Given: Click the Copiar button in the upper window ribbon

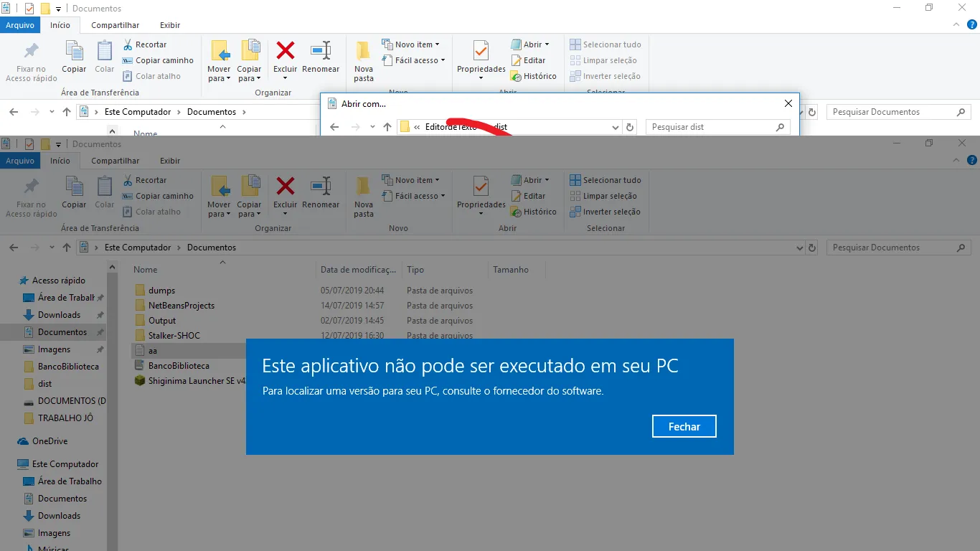Looking at the screenshot, I should click(74, 57).
